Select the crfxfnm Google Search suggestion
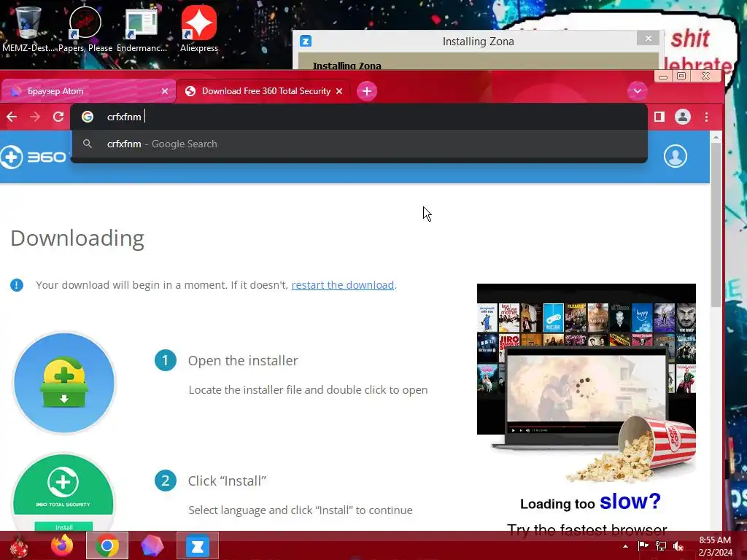This screenshot has width=747, height=560. (359, 144)
